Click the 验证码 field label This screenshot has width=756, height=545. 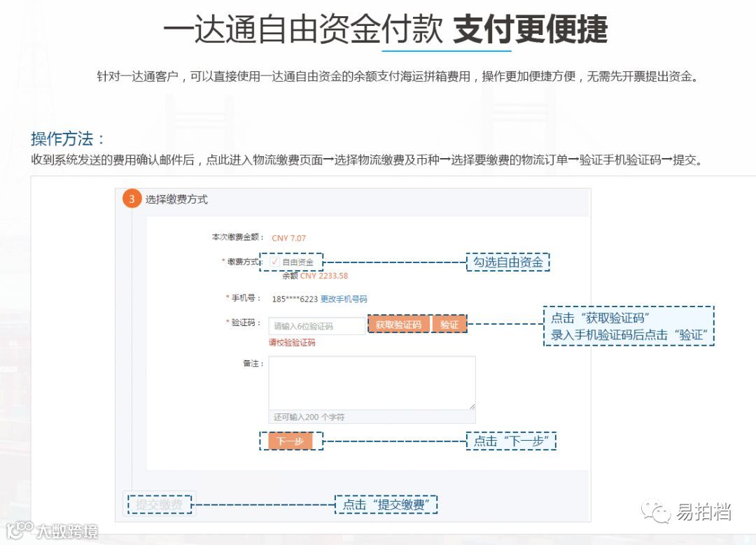click(244, 323)
